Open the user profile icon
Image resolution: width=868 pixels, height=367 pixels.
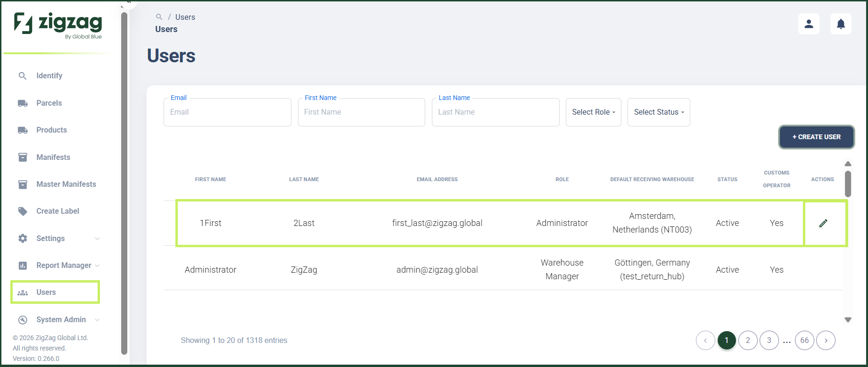tap(809, 24)
